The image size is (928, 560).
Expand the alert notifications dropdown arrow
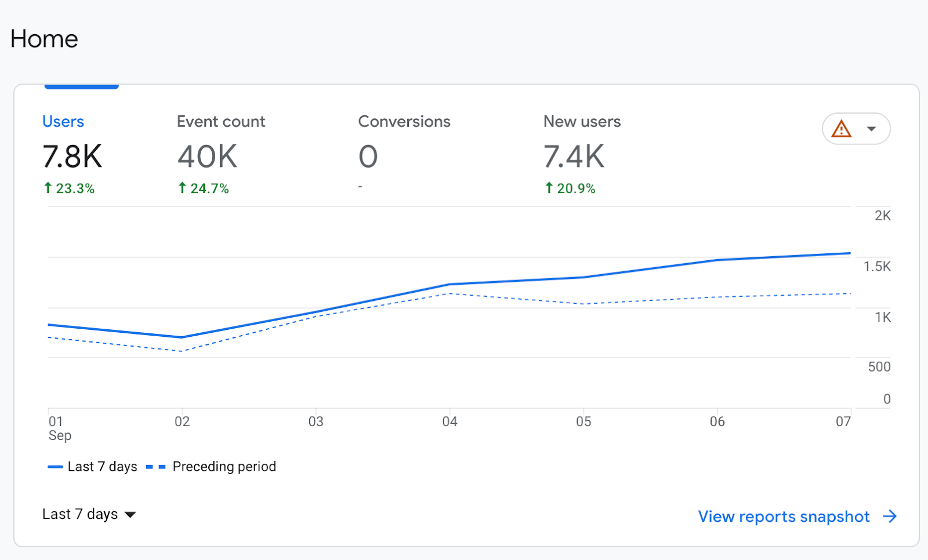873,129
